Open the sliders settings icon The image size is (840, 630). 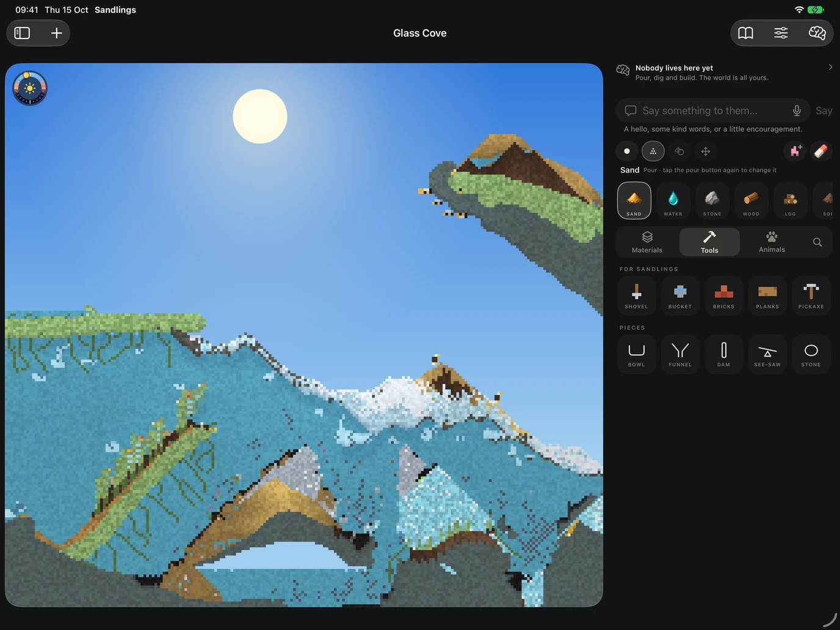pyautogui.click(x=781, y=33)
